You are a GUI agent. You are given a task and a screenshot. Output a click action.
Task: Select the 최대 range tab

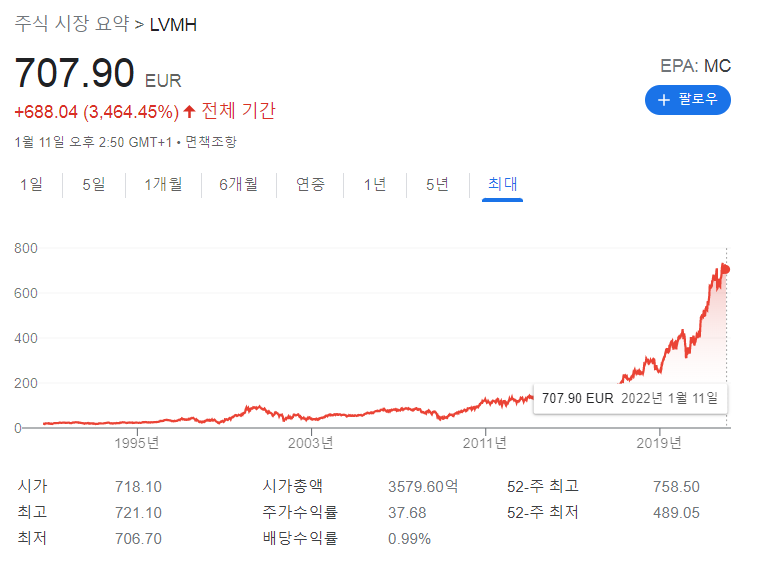pyautogui.click(x=502, y=185)
